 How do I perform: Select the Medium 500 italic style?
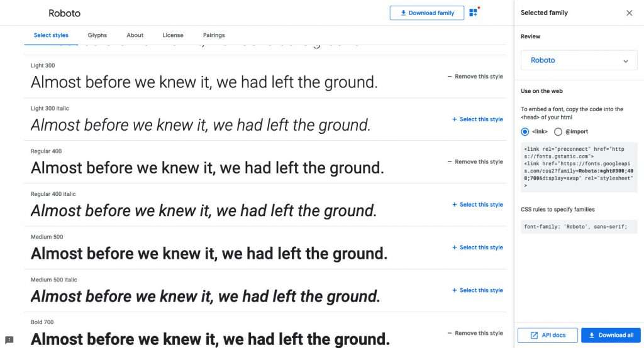(x=477, y=290)
